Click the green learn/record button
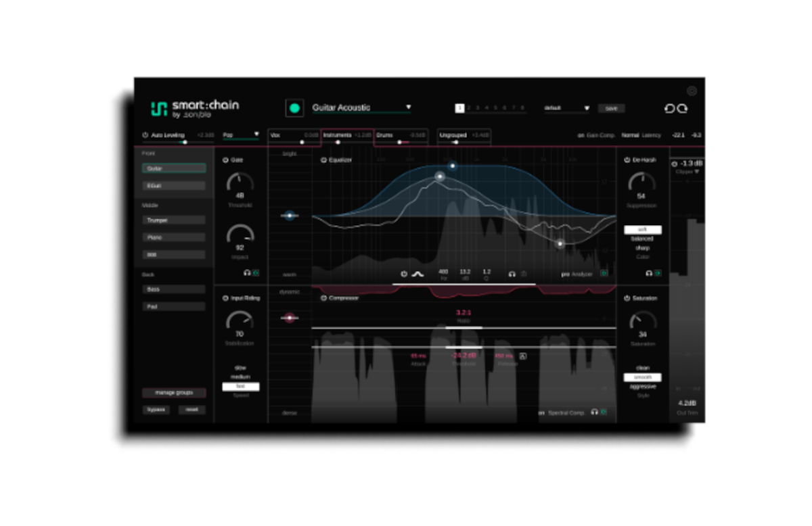 (x=294, y=107)
